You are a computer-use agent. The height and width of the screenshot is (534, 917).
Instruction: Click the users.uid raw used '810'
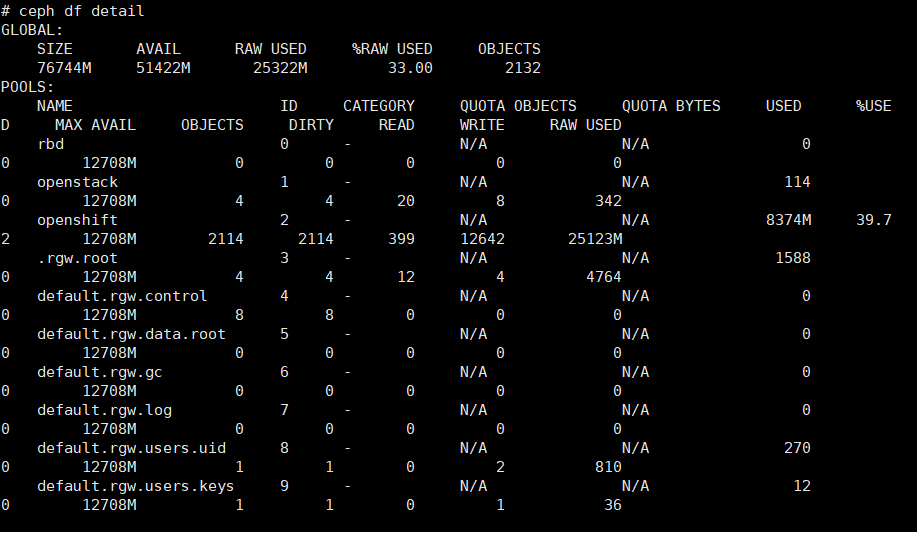608,467
